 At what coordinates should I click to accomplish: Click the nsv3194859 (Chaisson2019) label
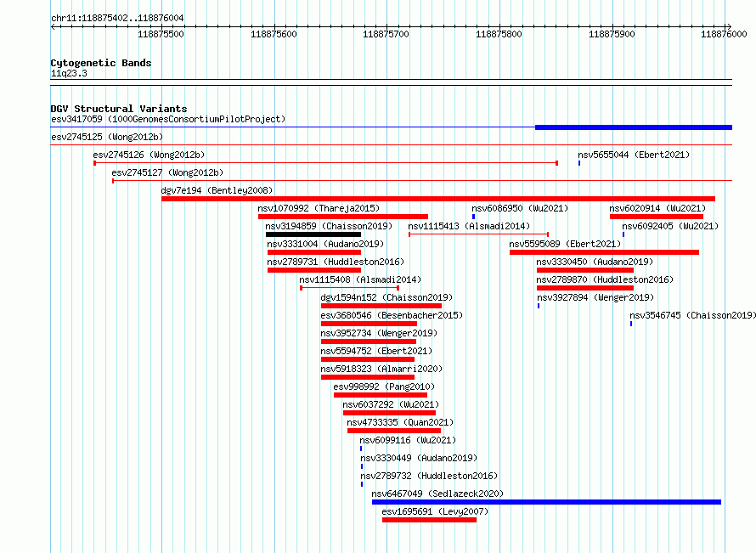tap(329, 226)
